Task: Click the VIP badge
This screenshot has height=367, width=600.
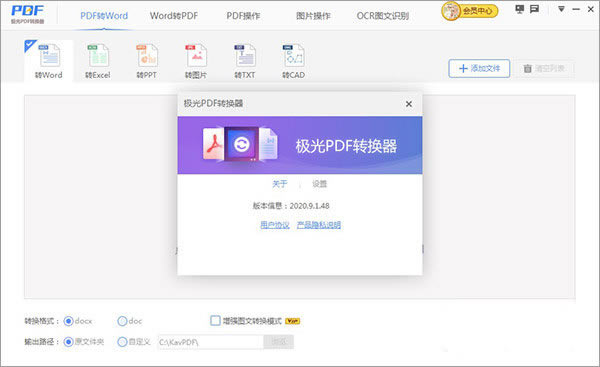Action: [x=293, y=321]
